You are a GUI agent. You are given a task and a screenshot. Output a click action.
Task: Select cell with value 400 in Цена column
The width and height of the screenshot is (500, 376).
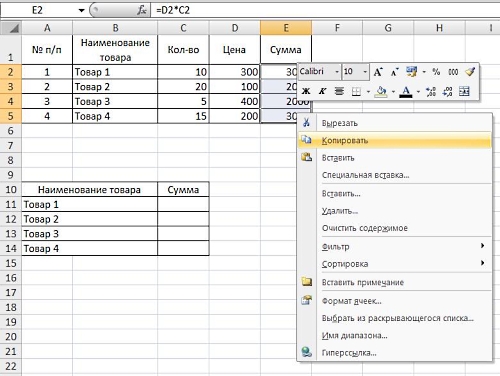(x=235, y=101)
